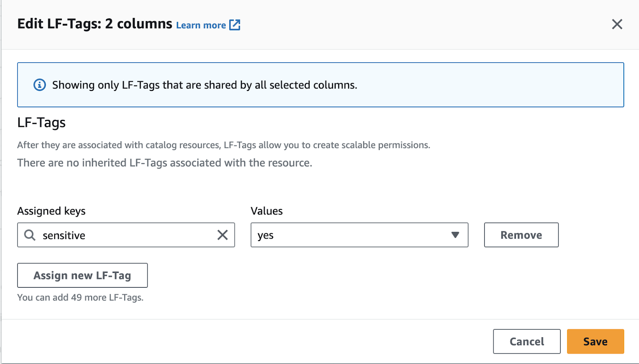This screenshot has height=364, width=639.
Task: Save the LF-Tag changes
Action: (x=595, y=342)
